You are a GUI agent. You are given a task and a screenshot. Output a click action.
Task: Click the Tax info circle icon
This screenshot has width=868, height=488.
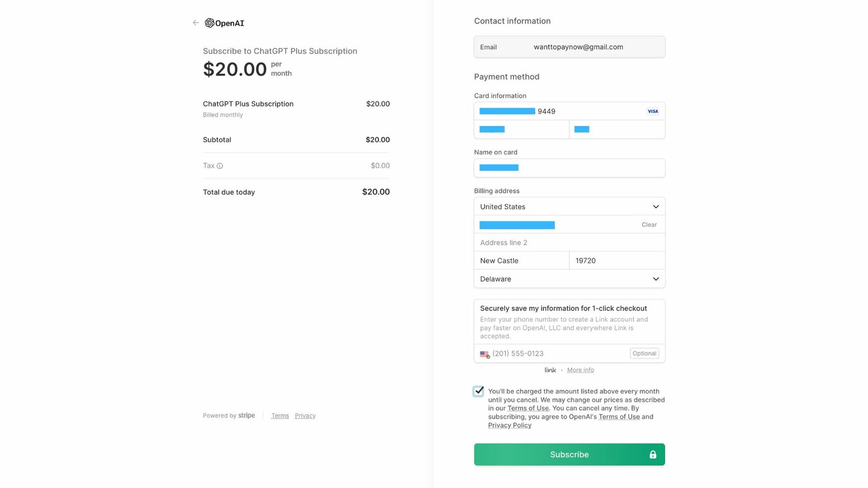coord(220,166)
